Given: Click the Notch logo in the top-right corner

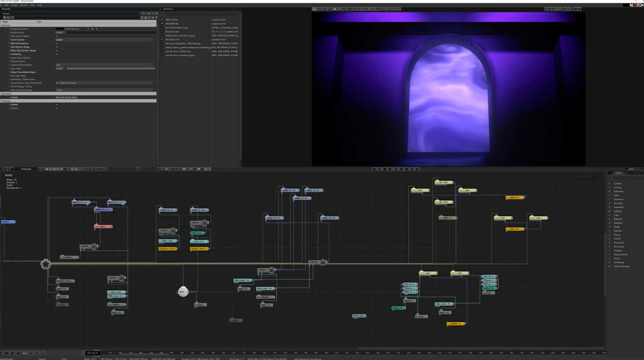Looking at the screenshot, I should (636, 5).
